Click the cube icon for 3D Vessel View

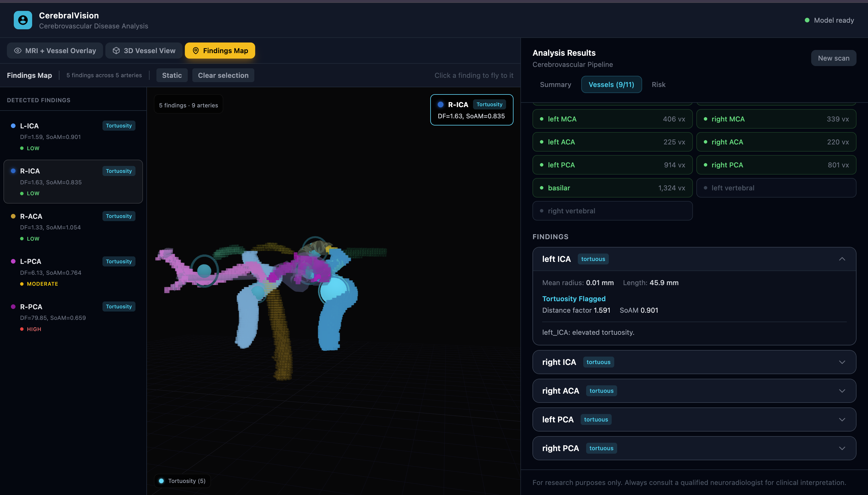(116, 51)
